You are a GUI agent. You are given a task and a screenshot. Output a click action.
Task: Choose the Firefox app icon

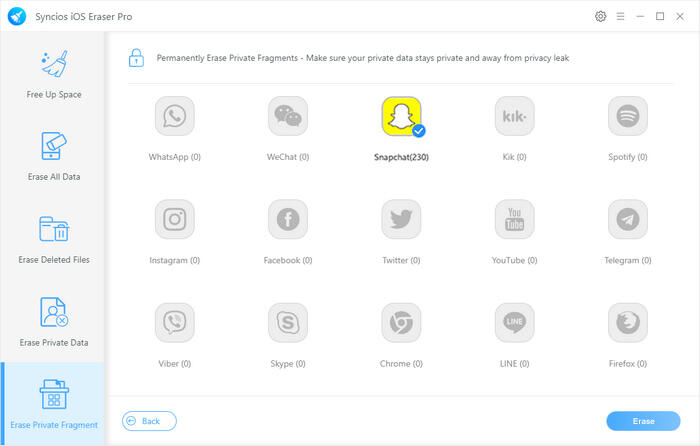click(x=627, y=323)
